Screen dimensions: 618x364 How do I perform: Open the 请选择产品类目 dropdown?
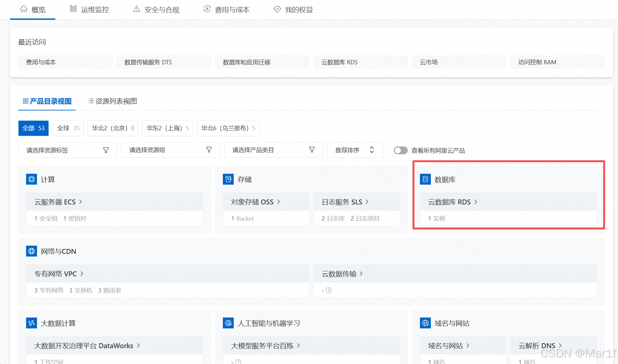(x=274, y=150)
